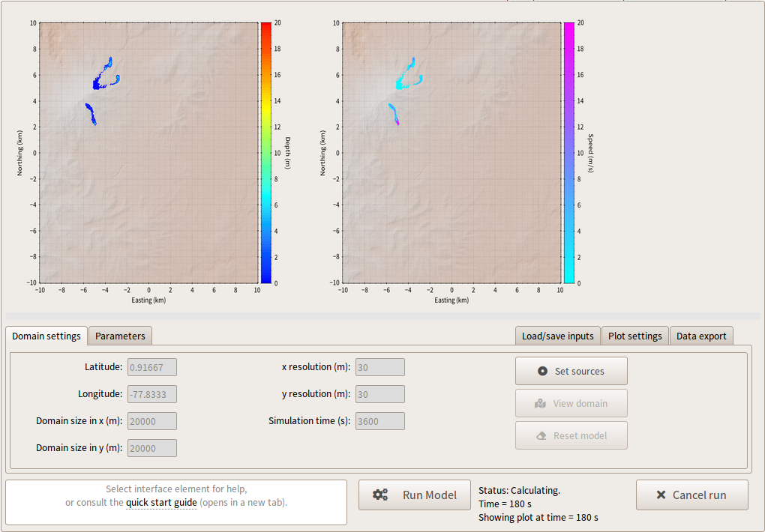
Task: Cancel the run with Cancel run button
Action: click(691, 495)
